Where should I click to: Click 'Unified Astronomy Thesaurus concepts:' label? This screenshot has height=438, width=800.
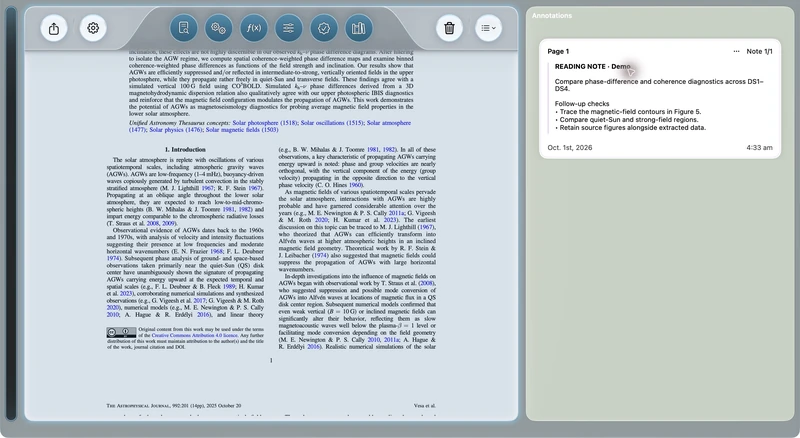(x=180, y=123)
